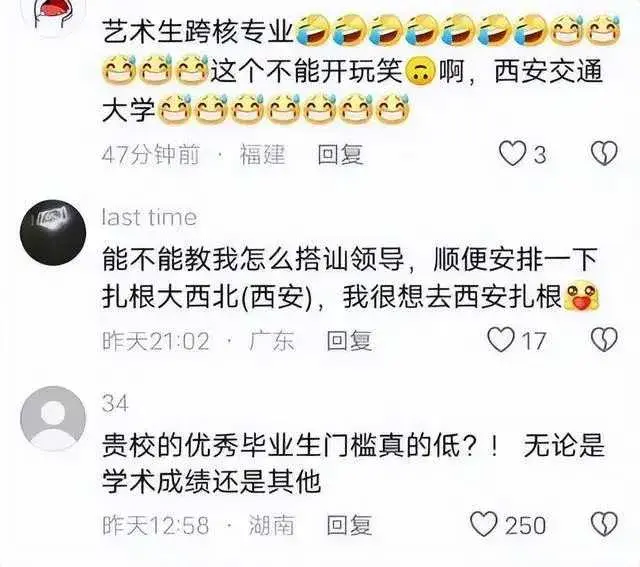The width and height of the screenshot is (640, 567).
Task: Reply to the 47分钟前 comment
Action: 340,154
